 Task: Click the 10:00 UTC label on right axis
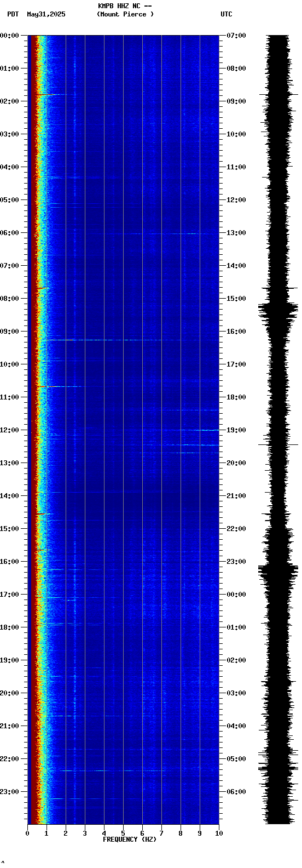236,134
